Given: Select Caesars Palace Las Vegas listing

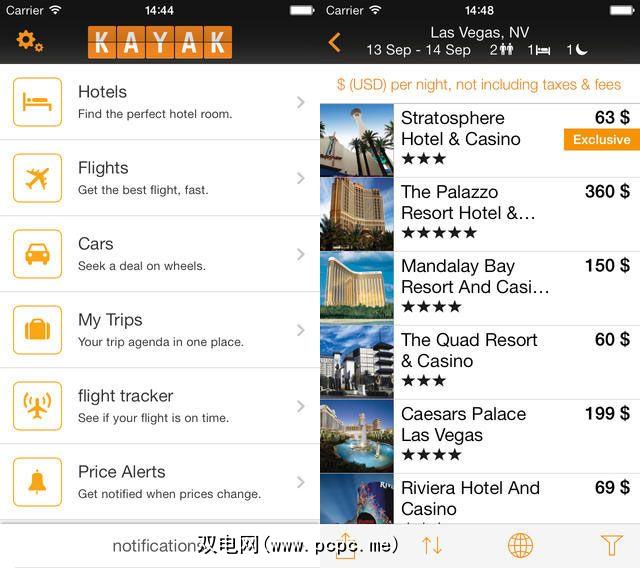Looking at the screenshot, I should (x=480, y=436).
